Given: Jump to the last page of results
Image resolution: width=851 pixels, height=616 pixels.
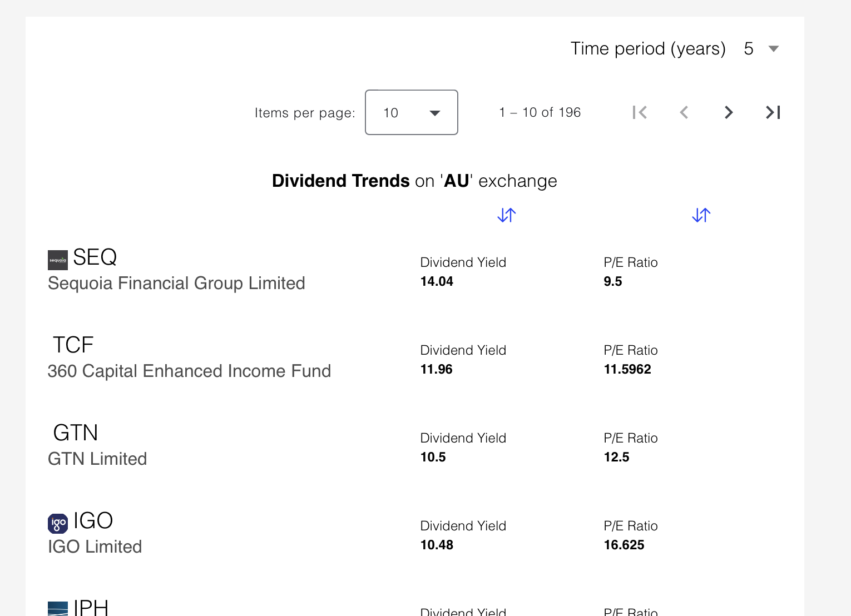Looking at the screenshot, I should [773, 112].
